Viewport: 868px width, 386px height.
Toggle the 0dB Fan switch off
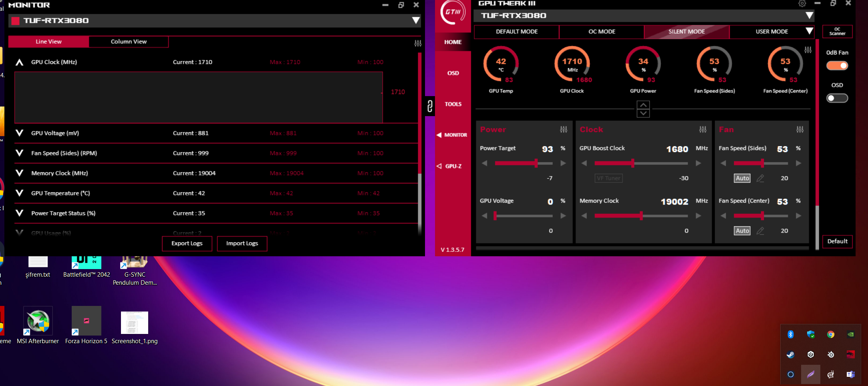tap(837, 66)
